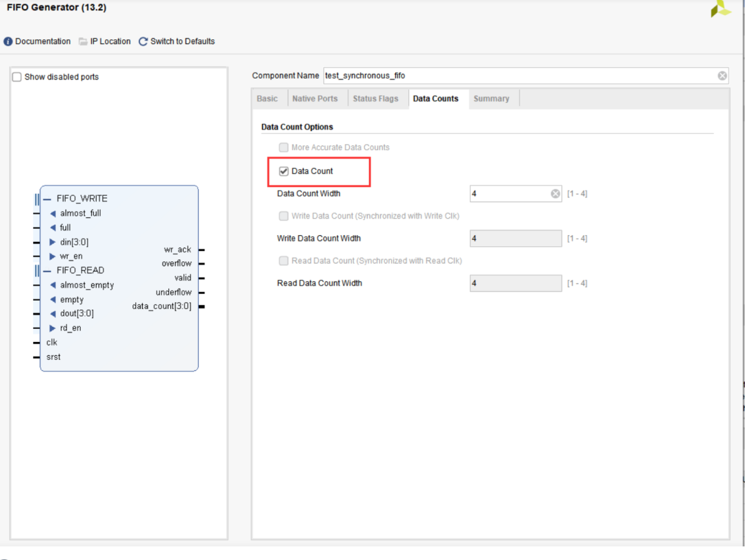This screenshot has width=745, height=560.
Task: Click the Component Name text field
Action: point(517,76)
